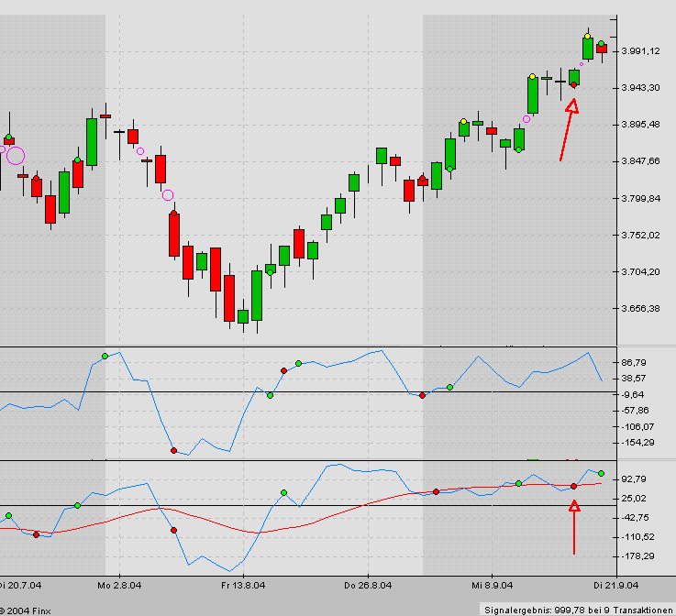Viewport: 676px width, 616px height.
Task: Click the 'Mo 2.8.04' date label
Action: coord(117,584)
